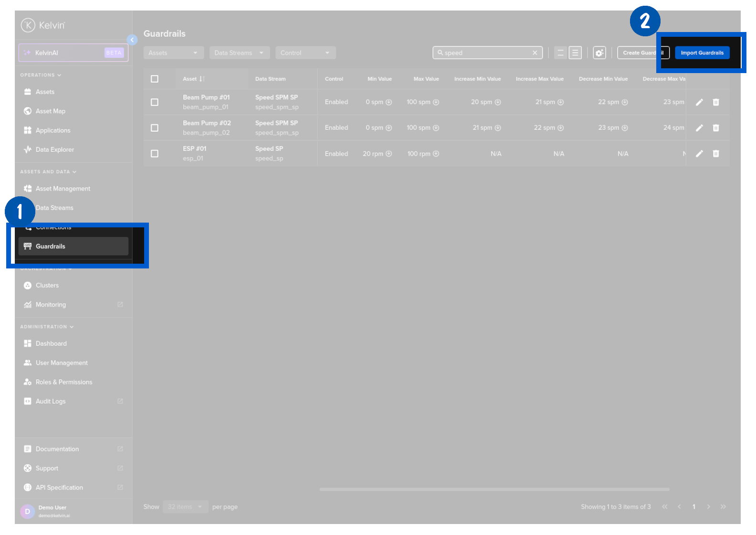Collapse the sidebar with arrow button
The height and width of the screenshot is (535, 756).
tap(132, 40)
